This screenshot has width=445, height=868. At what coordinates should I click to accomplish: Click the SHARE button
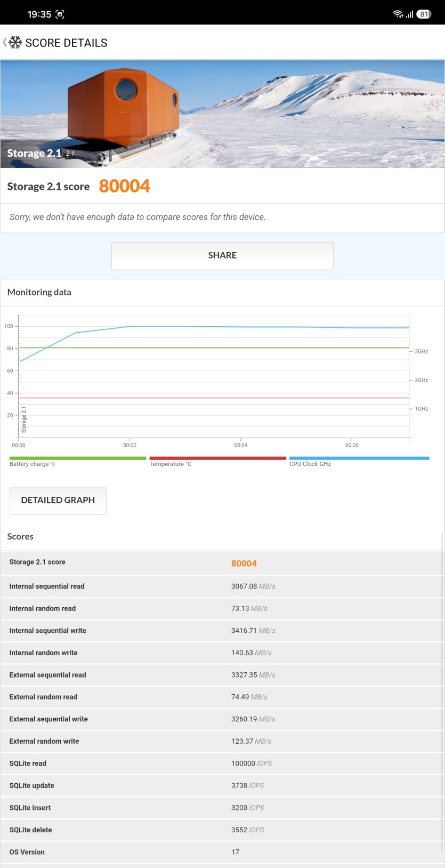222,255
